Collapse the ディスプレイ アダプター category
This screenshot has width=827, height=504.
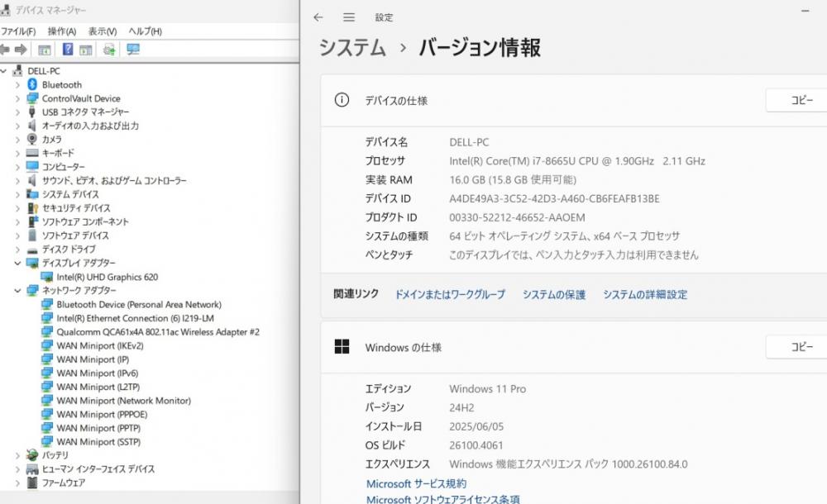pos(17,263)
